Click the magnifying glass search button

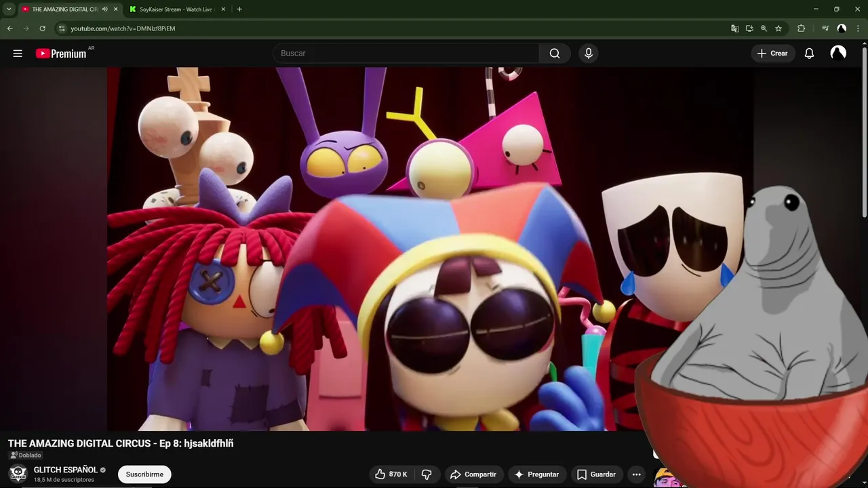(555, 54)
